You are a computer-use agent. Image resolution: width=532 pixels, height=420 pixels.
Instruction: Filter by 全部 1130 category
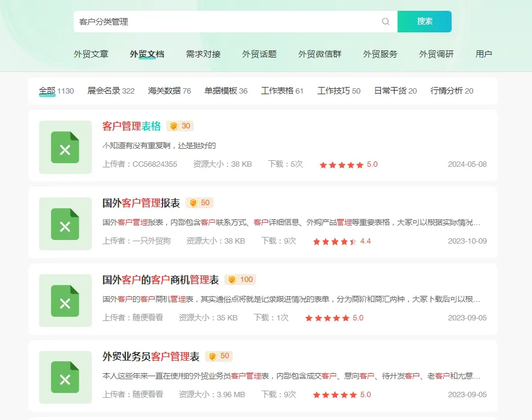[56, 91]
